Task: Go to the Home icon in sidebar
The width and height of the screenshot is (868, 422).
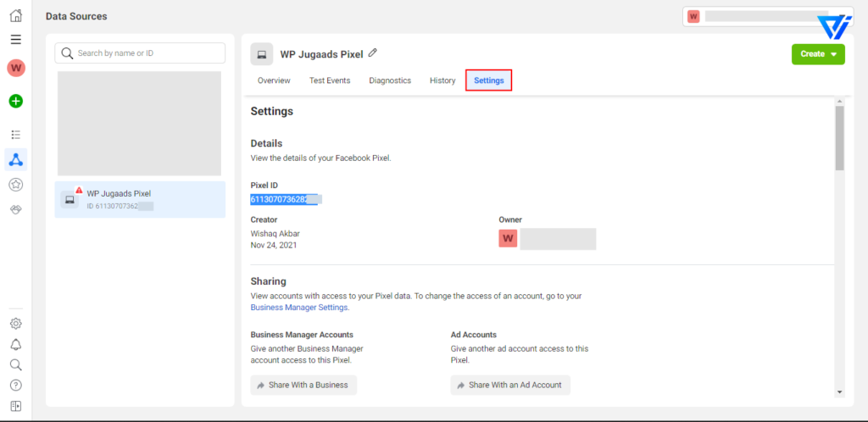Action: 16,15
